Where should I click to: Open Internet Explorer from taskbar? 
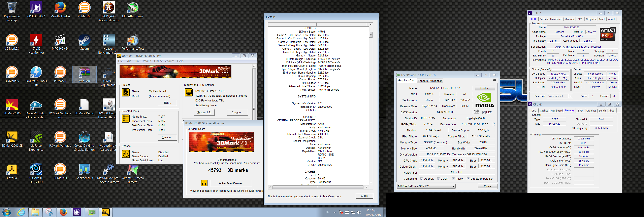coord(21,212)
